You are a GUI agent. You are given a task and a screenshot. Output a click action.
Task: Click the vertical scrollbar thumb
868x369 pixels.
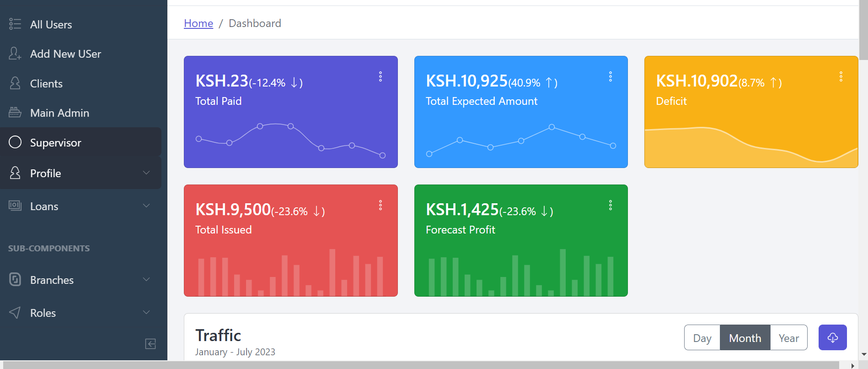[x=863, y=30]
